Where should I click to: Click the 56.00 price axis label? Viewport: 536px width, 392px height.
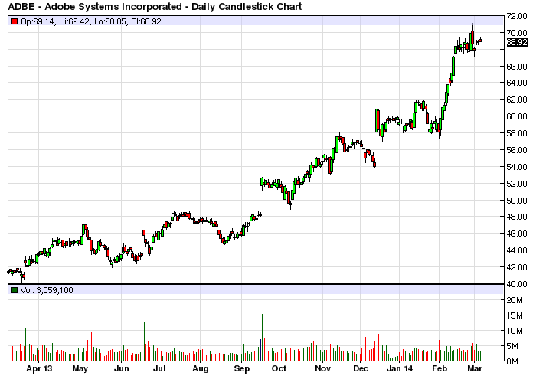[x=517, y=150]
